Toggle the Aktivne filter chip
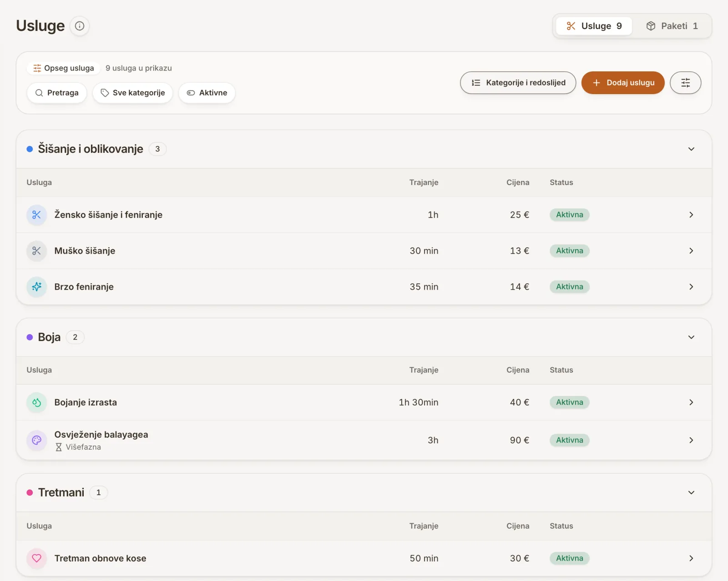 click(207, 93)
